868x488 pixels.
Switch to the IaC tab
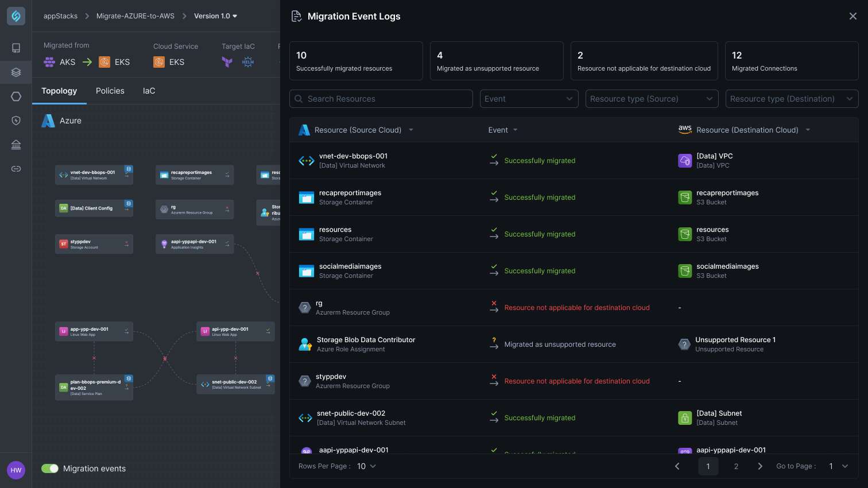(x=149, y=91)
